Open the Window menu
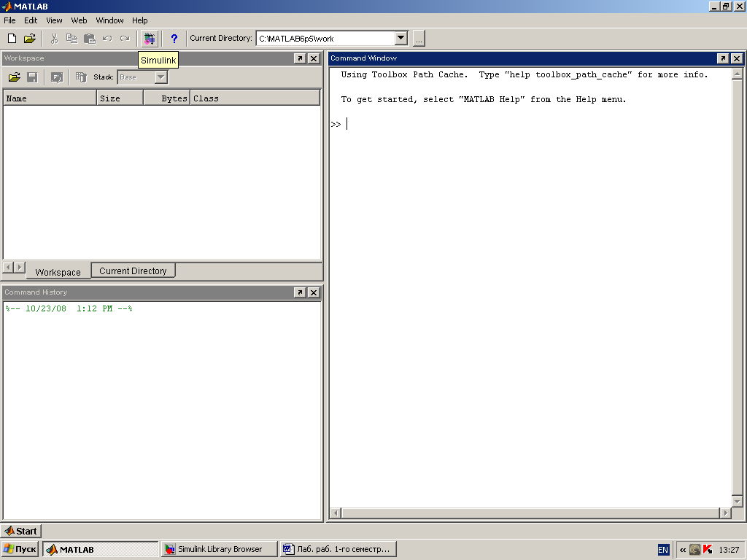 pos(109,20)
